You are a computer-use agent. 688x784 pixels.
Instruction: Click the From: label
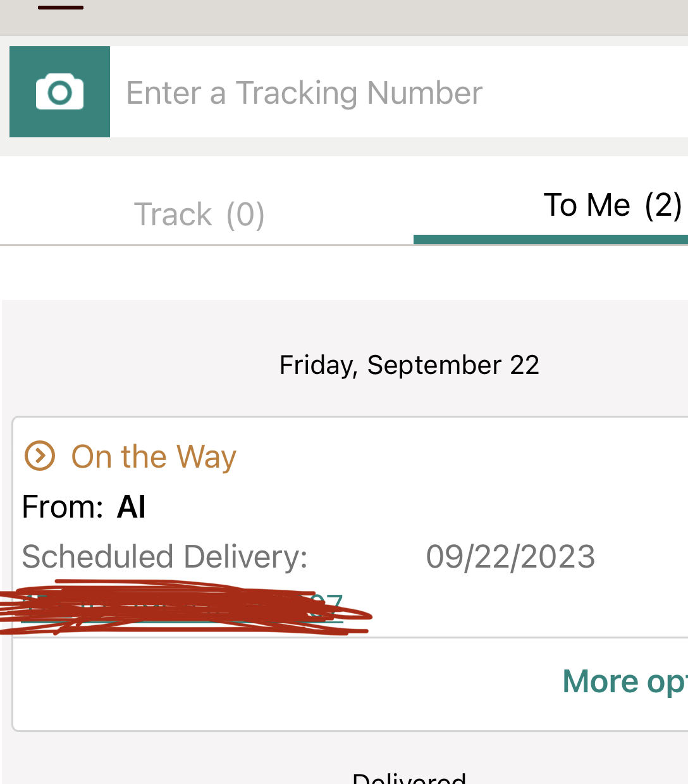[62, 507]
